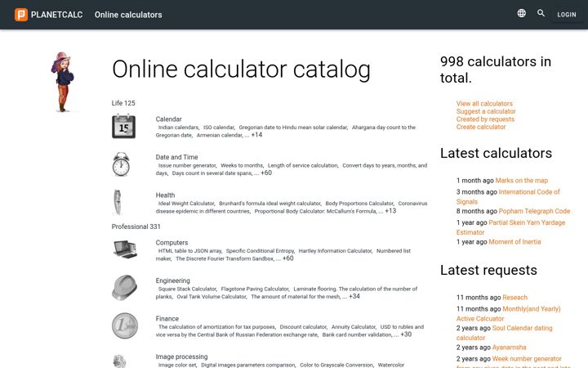Viewport: 588px width, 368px height.
Task: Open Flagstone Paving Calculator link
Action: 255,289
